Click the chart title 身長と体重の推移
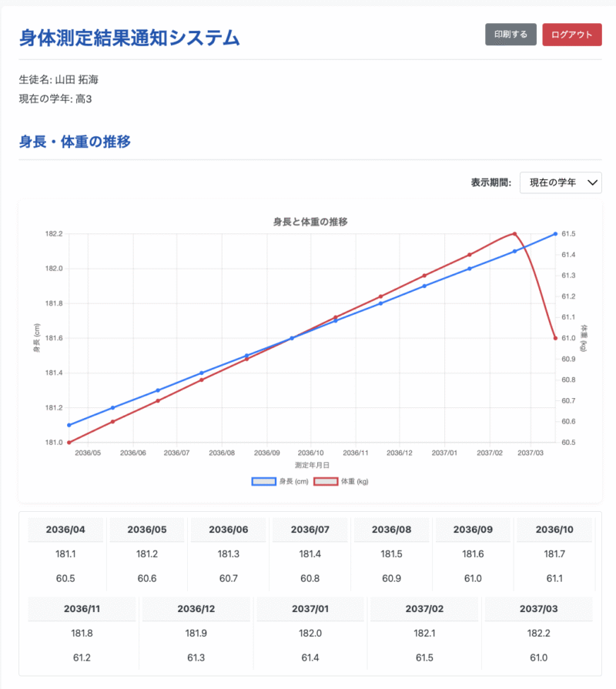Image resolution: width=616 pixels, height=689 pixels. (310, 222)
